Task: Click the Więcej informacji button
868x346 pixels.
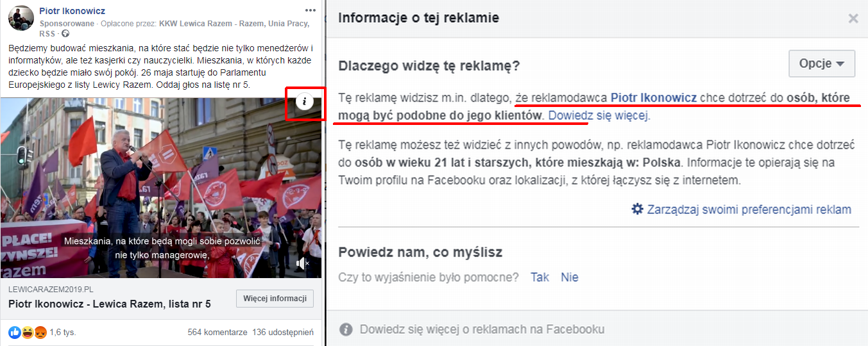Action: coord(275,299)
